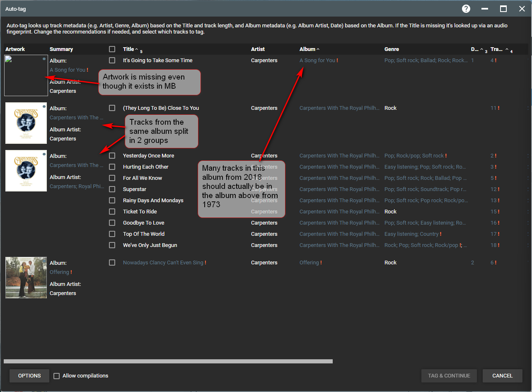Click the Genre column header
532x392 pixels.
[392, 49]
